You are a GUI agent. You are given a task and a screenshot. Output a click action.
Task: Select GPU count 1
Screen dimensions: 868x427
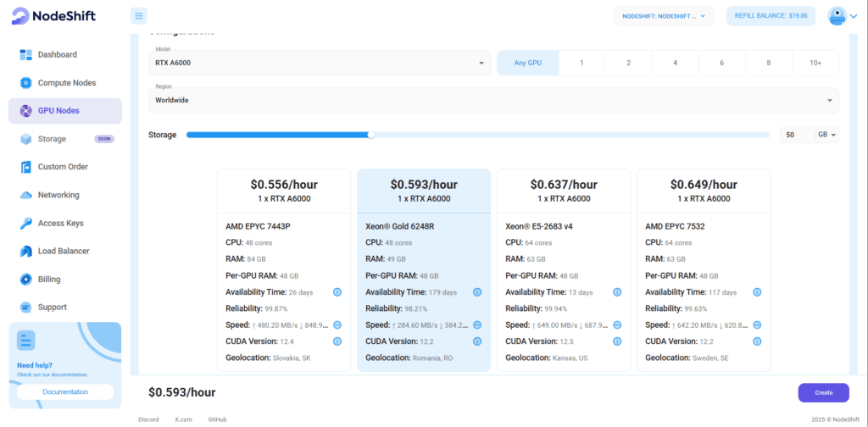tap(581, 63)
